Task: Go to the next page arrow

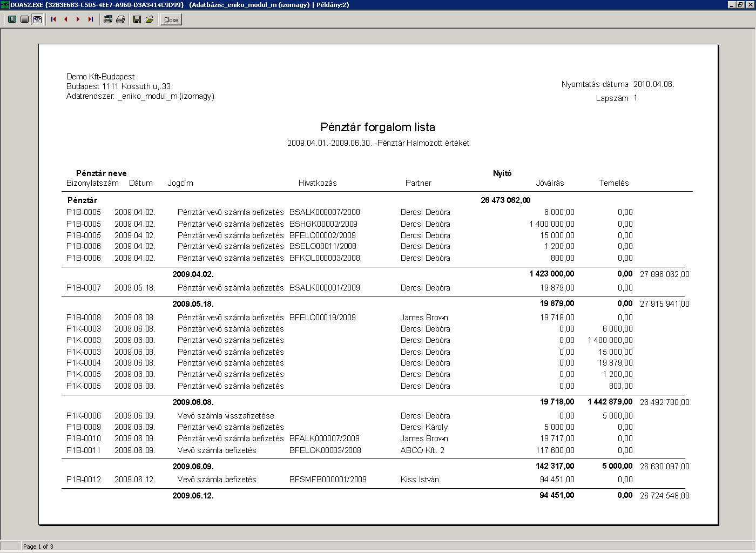Action: click(78, 19)
